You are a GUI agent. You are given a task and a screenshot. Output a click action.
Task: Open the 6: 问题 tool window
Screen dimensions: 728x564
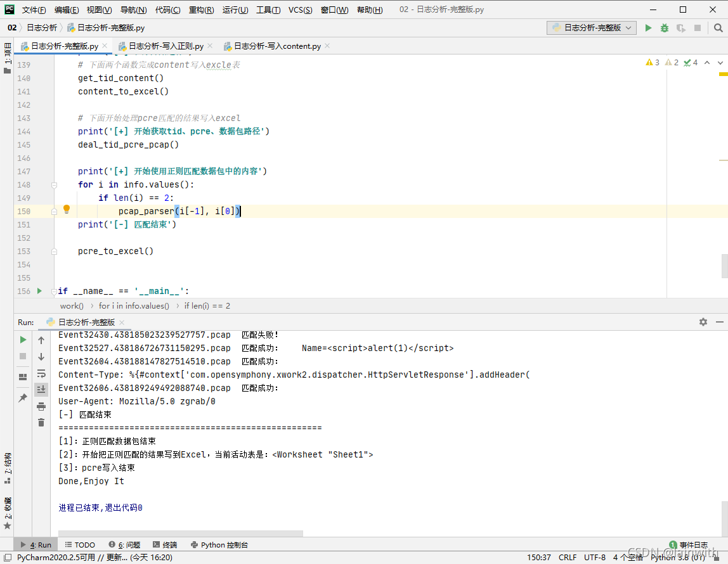pyautogui.click(x=124, y=544)
